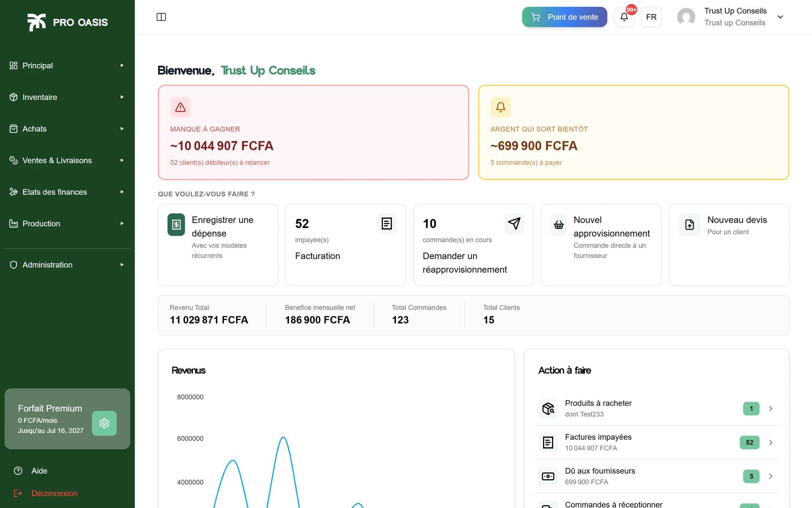
Task: Click the Nouveau devis file icon
Action: (689, 225)
